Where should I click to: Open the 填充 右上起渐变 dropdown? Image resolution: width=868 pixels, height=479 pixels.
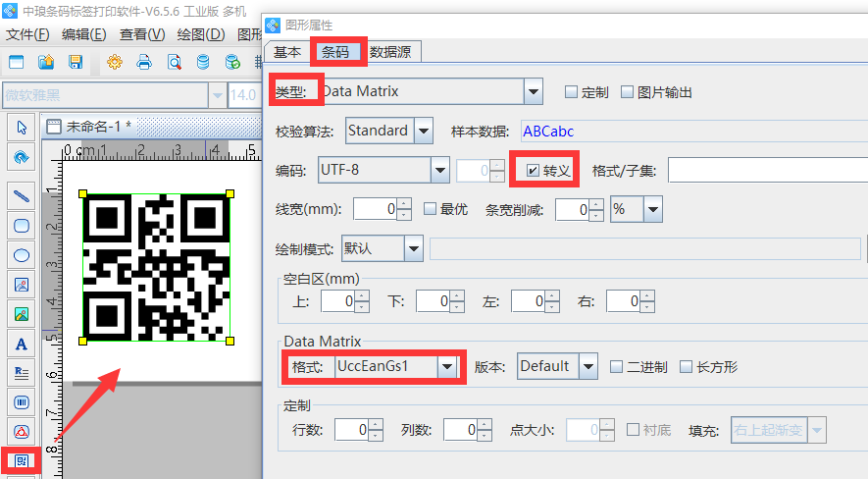coord(817,430)
